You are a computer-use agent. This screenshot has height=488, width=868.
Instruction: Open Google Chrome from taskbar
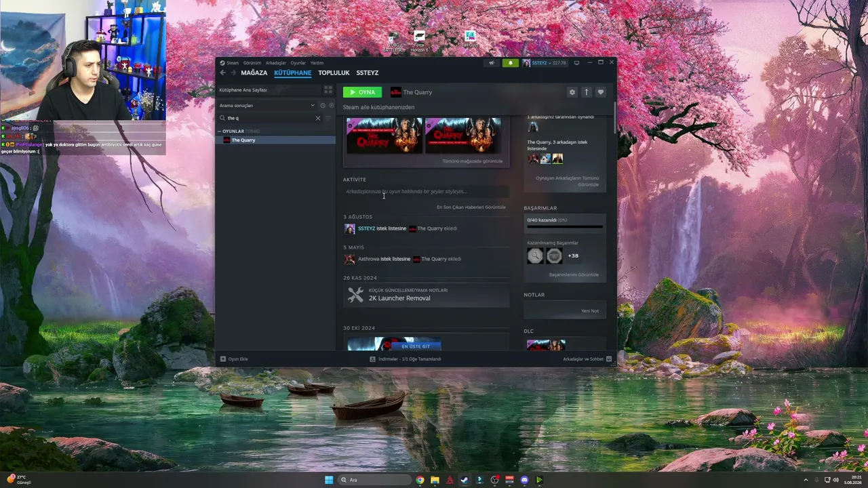[x=420, y=480]
